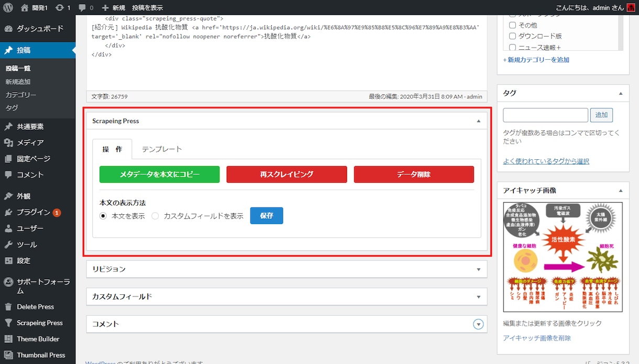Click the admin avatar icon
Image resolution: width=639 pixels, height=364 pixels.
click(x=631, y=8)
